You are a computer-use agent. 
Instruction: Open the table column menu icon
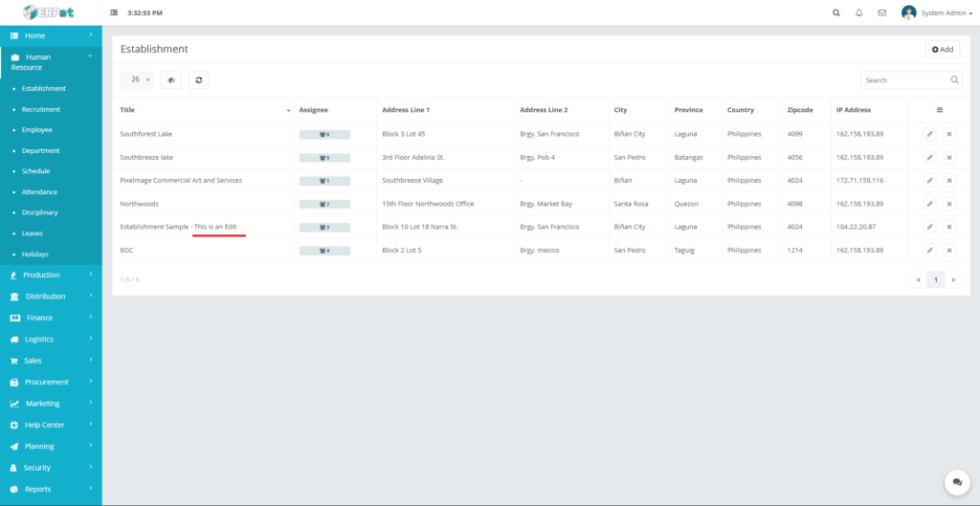pyautogui.click(x=939, y=110)
